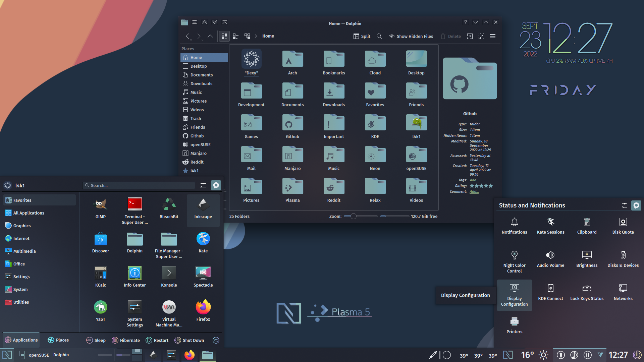
Task: Click breadcrumb chevron before Home
Action: point(256,36)
